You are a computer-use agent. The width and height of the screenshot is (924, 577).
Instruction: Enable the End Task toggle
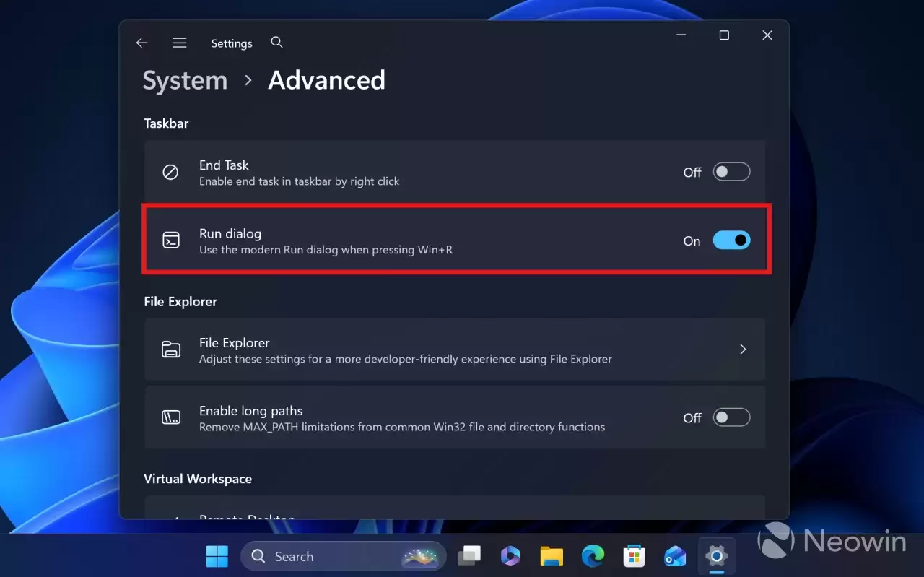pyautogui.click(x=731, y=171)
